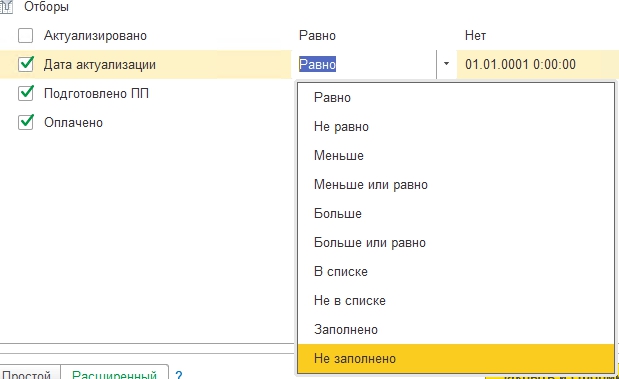Click comparison field showing selected Равно

364,64
